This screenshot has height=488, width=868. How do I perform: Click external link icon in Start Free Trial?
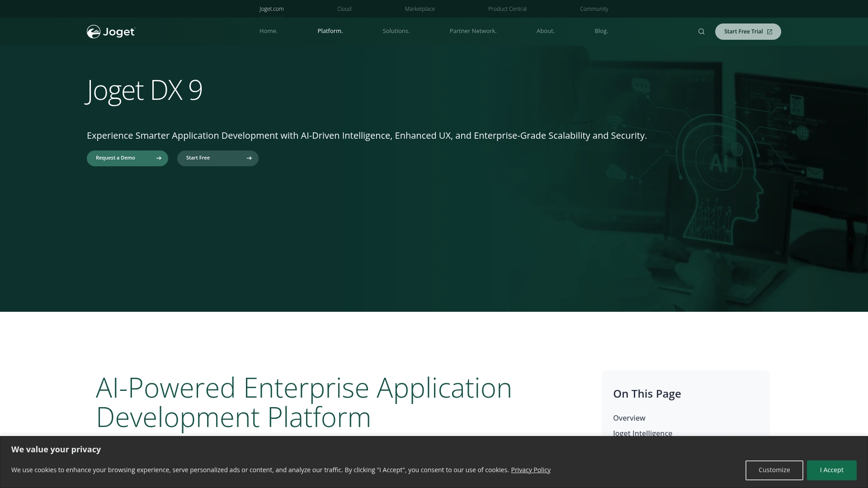click(769, 32)
